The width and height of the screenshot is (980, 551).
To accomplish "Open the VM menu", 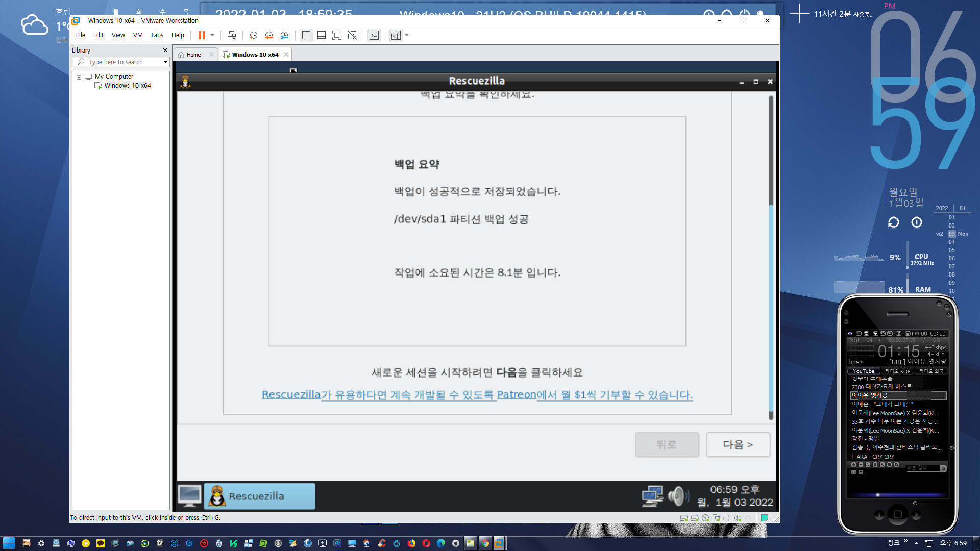I will pyautogui.click(x=138, y=35).
